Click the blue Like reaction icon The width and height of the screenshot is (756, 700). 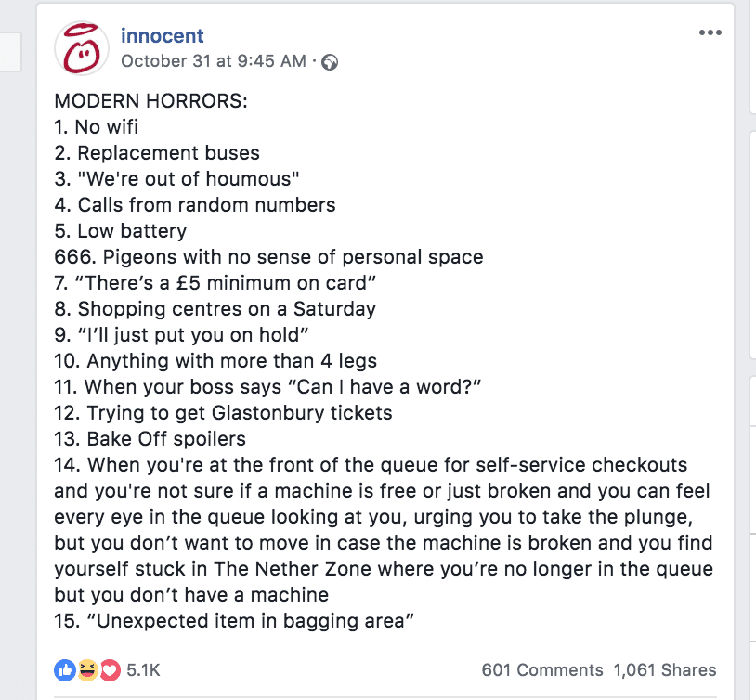[65, 670]
